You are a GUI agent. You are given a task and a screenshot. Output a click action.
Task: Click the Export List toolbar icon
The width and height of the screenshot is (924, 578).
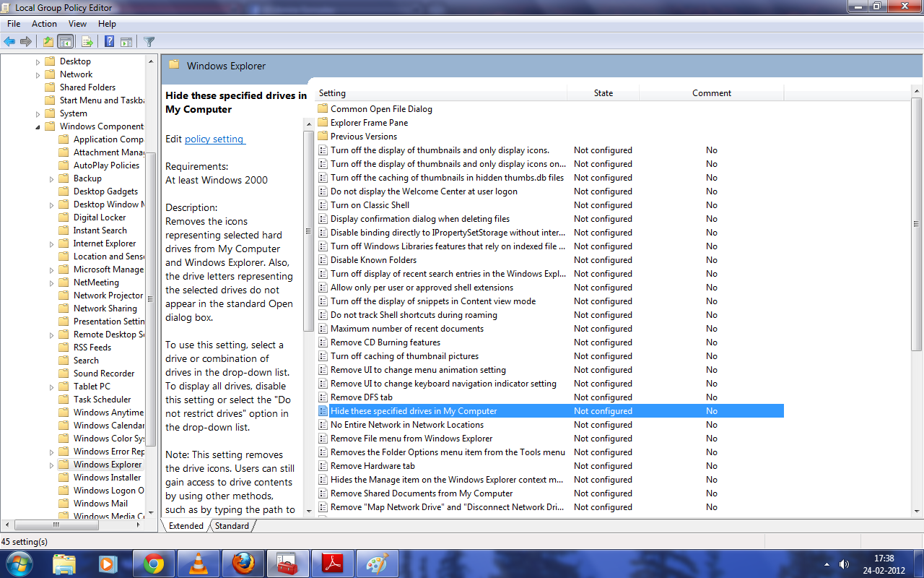(87, 42)
